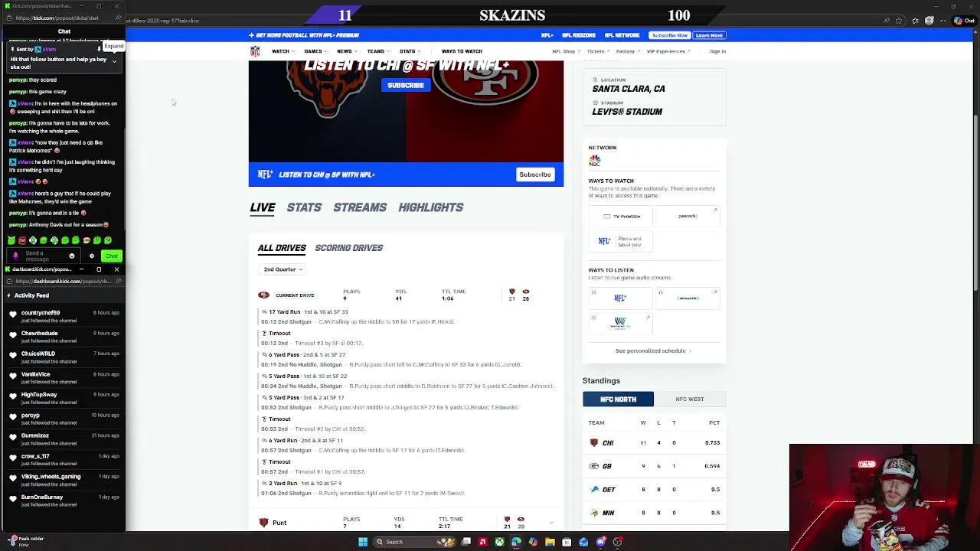Open chat settings gear icon
980x551 pixels.
[x=92, y=256]
